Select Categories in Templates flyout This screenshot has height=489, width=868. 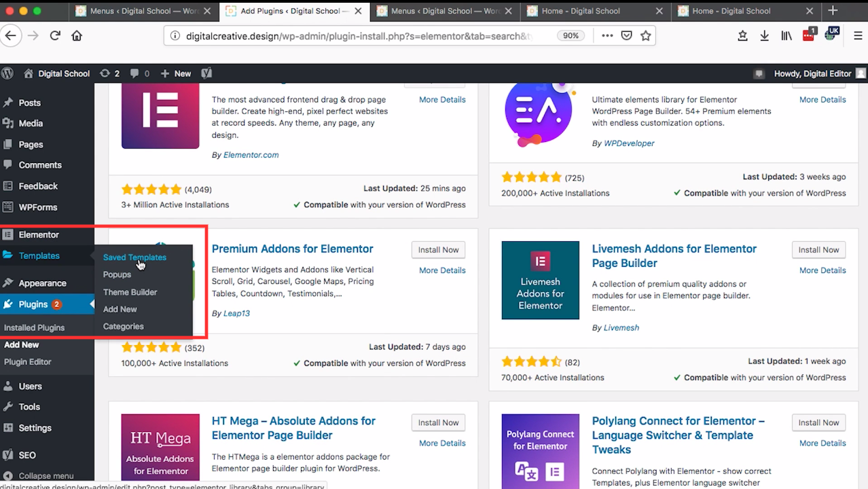[x=123, y=327]
